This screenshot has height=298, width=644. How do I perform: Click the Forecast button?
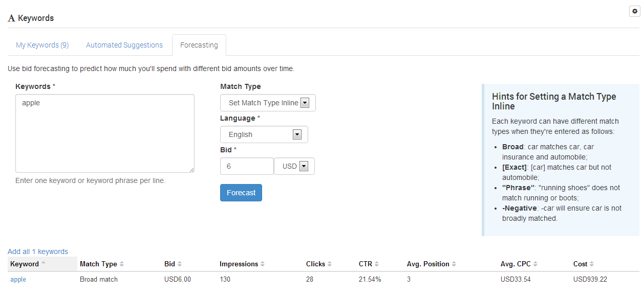pos(241,193)
